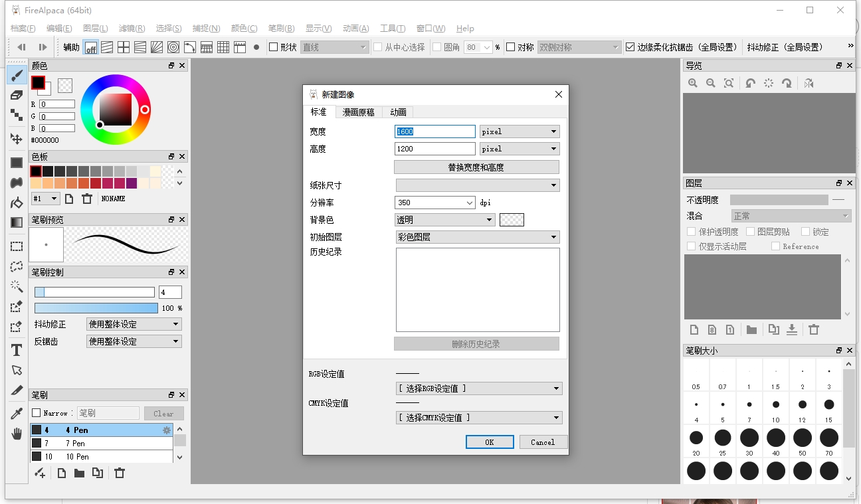
Task: Open the Help menu
Action: (x=465, y=29)
